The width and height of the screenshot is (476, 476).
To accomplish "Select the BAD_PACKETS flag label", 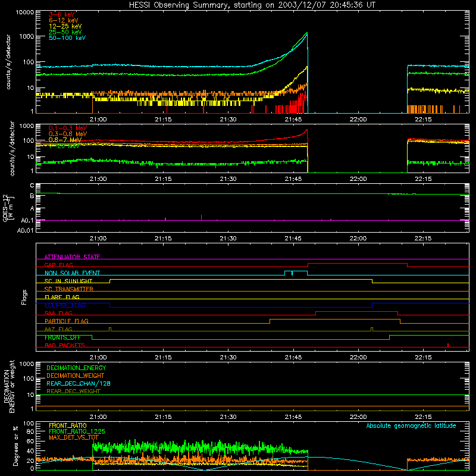I will (x=65, y=345).
